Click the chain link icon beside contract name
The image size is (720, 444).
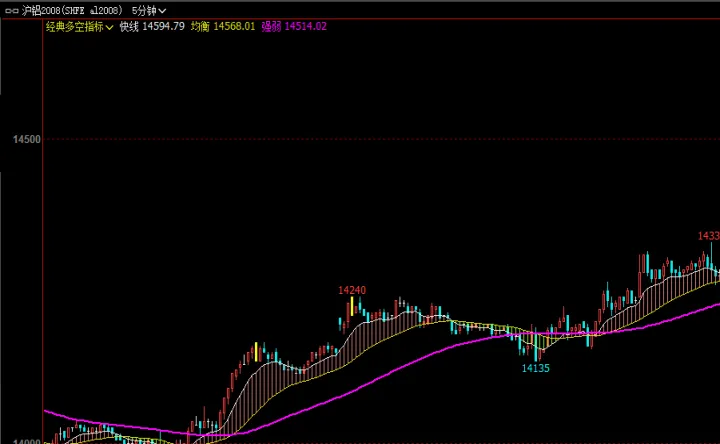(x=11, y=9)
